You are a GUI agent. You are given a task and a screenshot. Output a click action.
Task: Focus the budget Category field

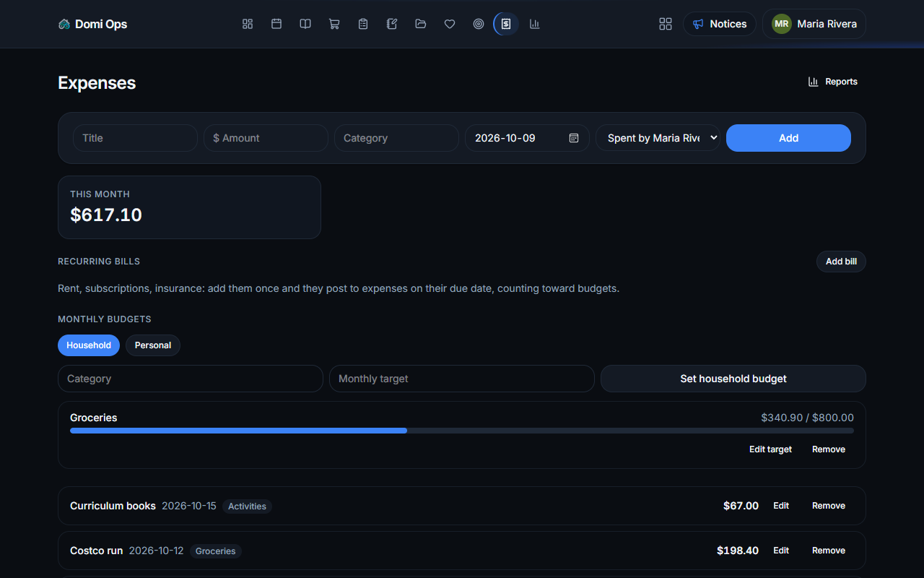pos(191,379)
